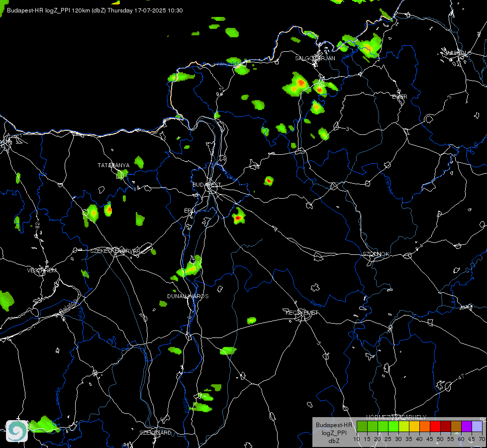
Task: Click the 55–60 dBZ brown swatch
Action: (456, 427)
